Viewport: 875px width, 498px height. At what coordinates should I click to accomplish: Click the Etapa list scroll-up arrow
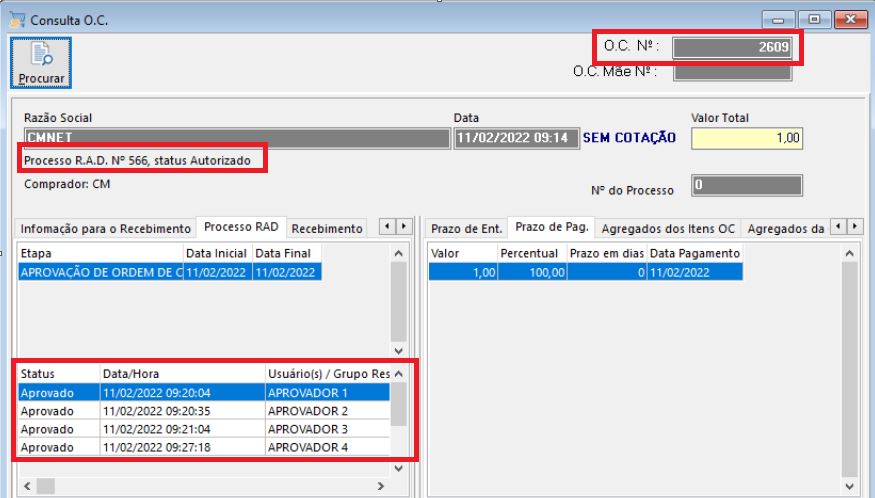[398, 253]
